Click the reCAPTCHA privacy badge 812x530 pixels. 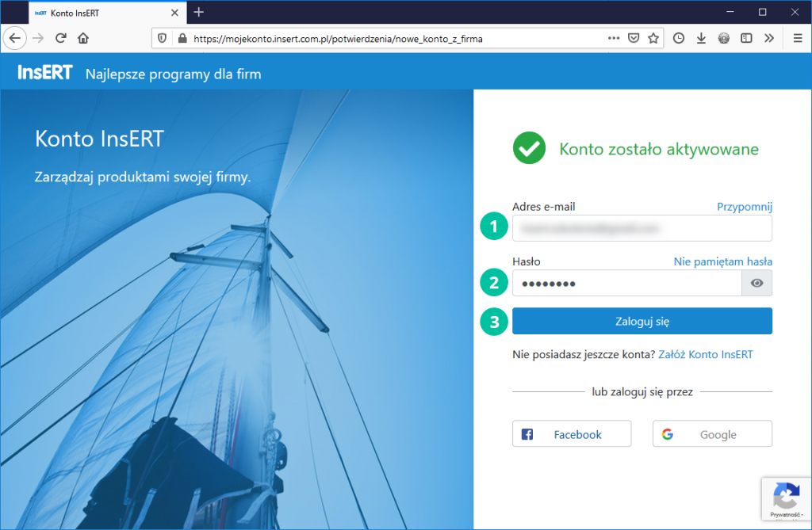pos(786,499)
